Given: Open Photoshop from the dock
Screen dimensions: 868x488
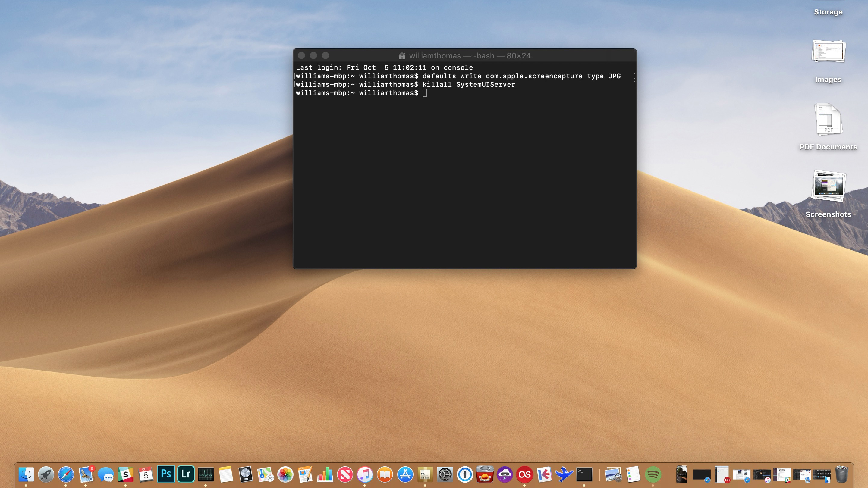Looking at the screenshot, I should (166, 474).
